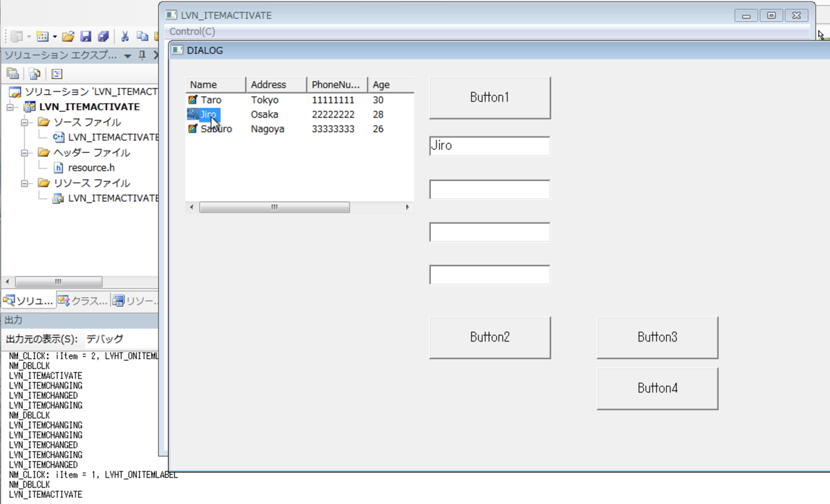Image resolution: width=830 pixels, height=504 pixels.
Task: Click the Cut scissors icon
Action: pyautogui.click(x=125, y=37)
